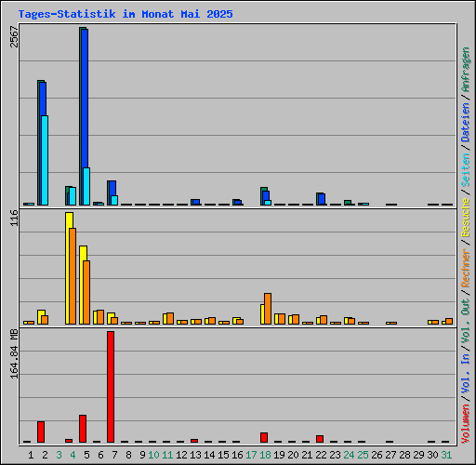Click the orange Rechner legend label
The image size is (476, 465).
[466, 268]
